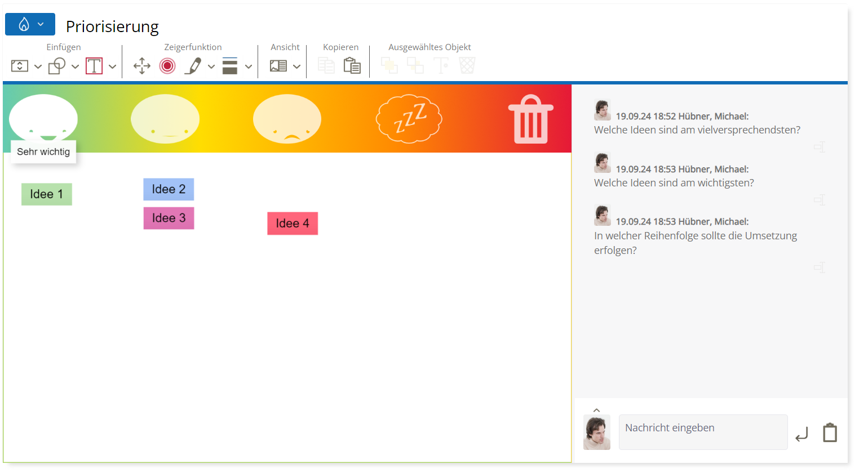This screenshot has height=473, width=868.
Task: Click the insert background image icon
Action: pyautogui.click(x=20, y=66)
